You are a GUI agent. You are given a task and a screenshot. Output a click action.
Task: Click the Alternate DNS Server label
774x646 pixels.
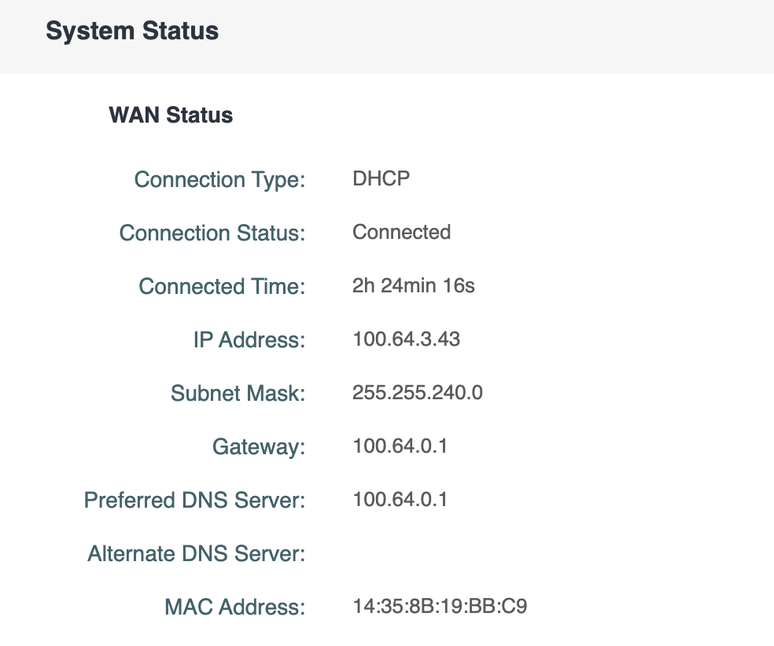[196, 554]
